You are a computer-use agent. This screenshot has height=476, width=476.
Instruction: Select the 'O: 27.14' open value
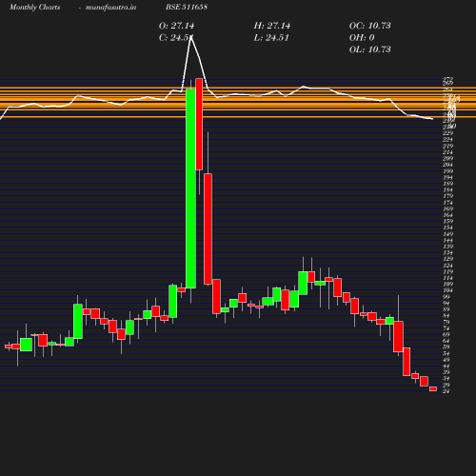(176, 26)
